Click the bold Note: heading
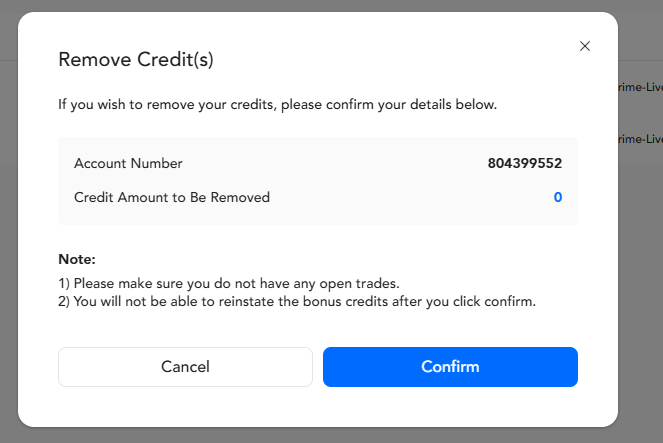This screenshot has height=443, width=663. coord(77,259)
